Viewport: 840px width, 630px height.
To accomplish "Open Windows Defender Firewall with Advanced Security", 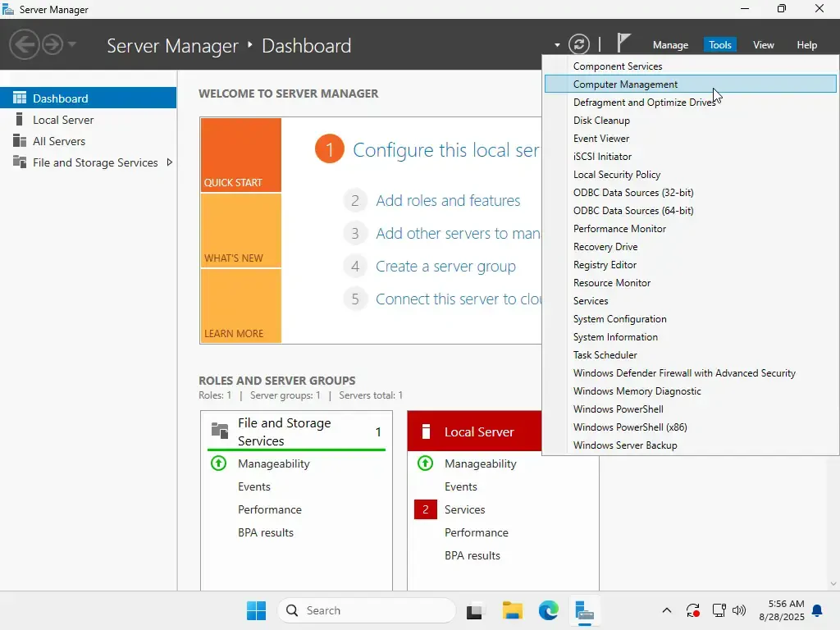I will (690, 373).
